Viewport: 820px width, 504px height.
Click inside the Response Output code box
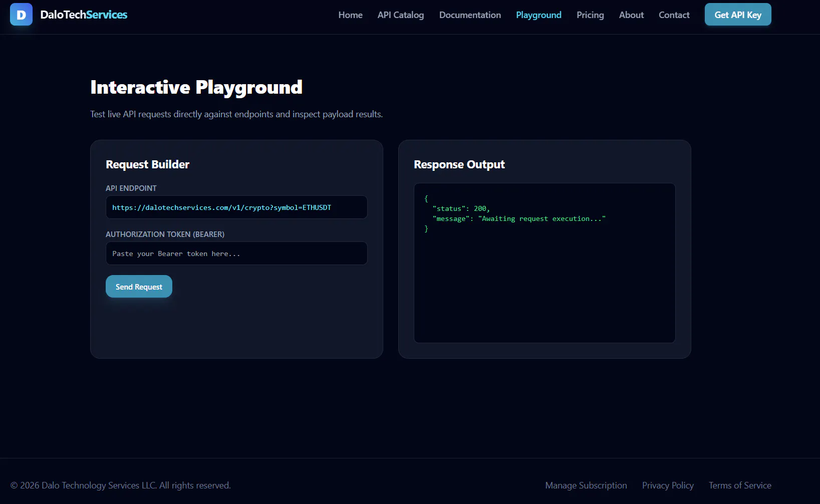[x=544, y=263]
